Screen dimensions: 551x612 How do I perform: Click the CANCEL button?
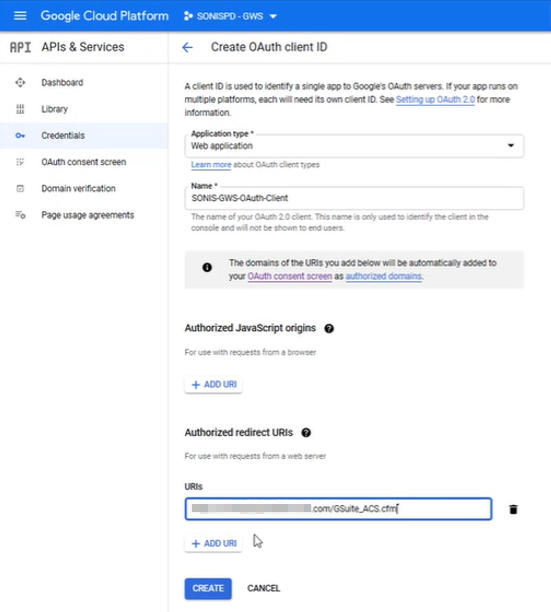point(263,588)
